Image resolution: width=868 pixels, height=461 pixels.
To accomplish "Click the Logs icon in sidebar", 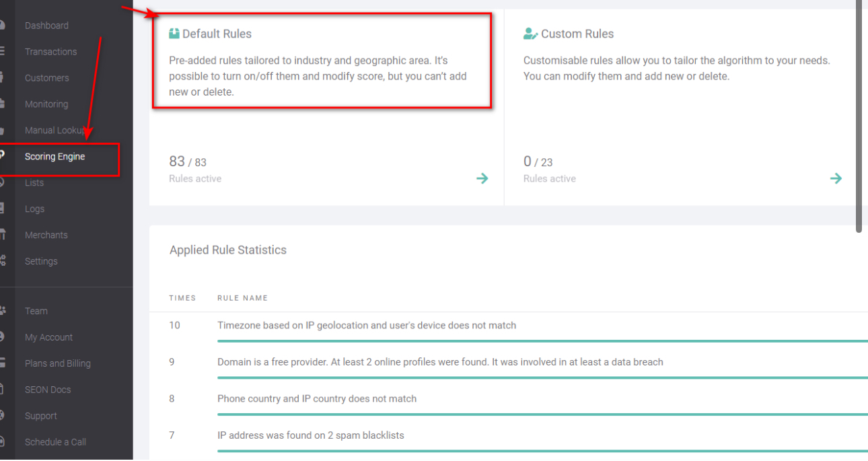I will pos(3,209).
